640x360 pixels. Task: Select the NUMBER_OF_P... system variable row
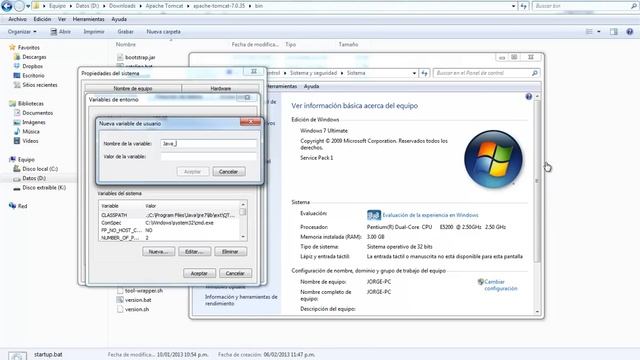(x=169, y=238)
